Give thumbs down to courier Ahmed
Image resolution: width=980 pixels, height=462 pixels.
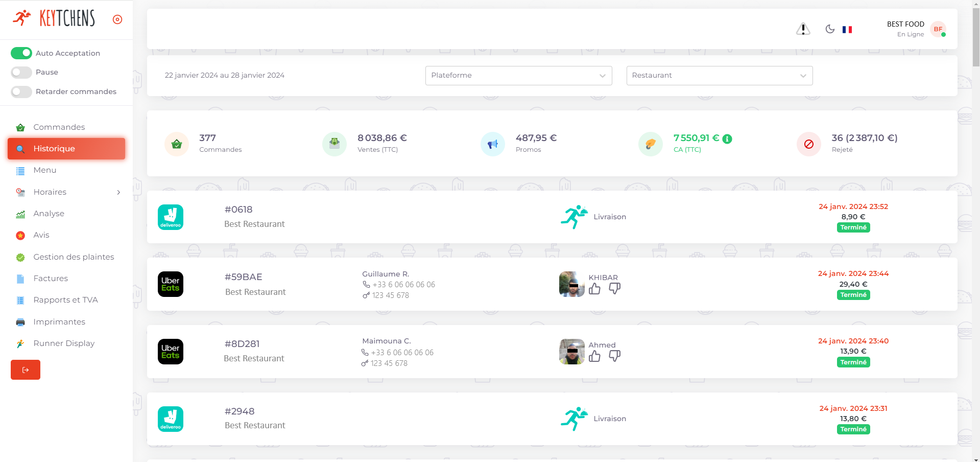coord(614,356)
